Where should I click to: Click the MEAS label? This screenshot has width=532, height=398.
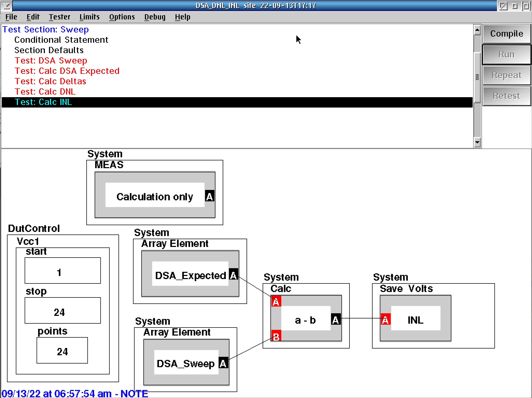pos(109,165)
